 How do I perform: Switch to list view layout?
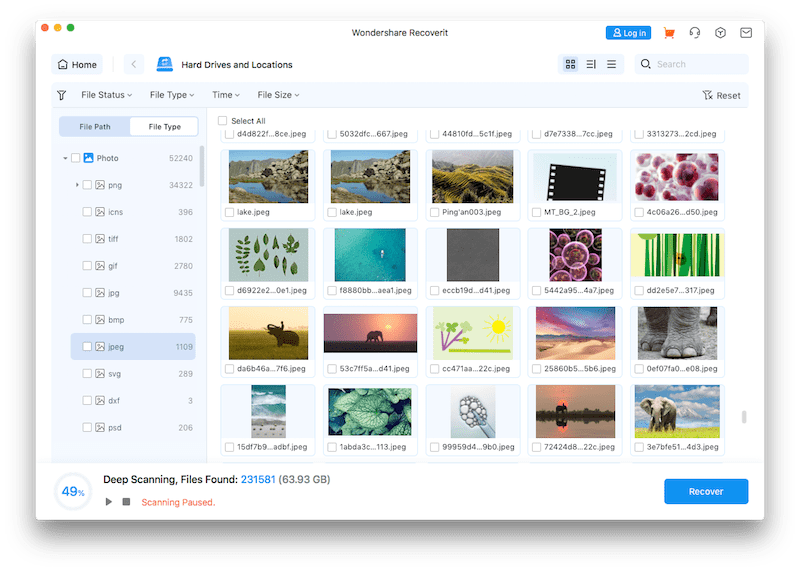coord(611,65)
